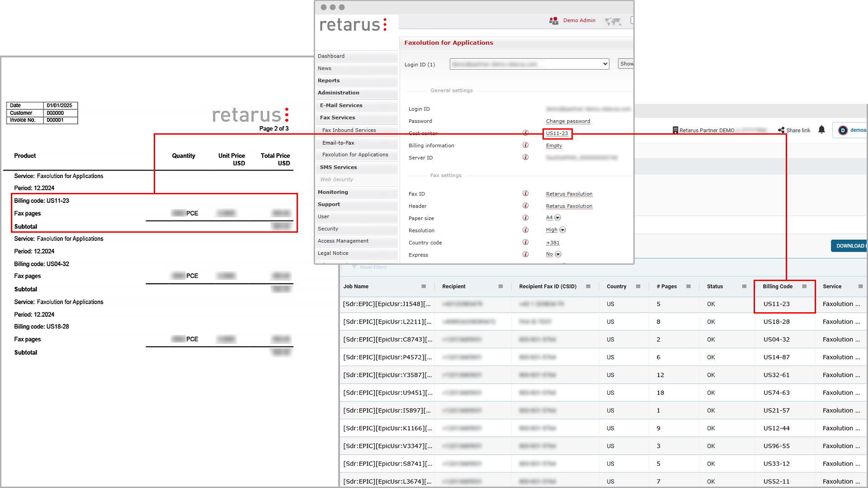Click the Cost center info icon
868x488 pixels.
coord(525,133)
